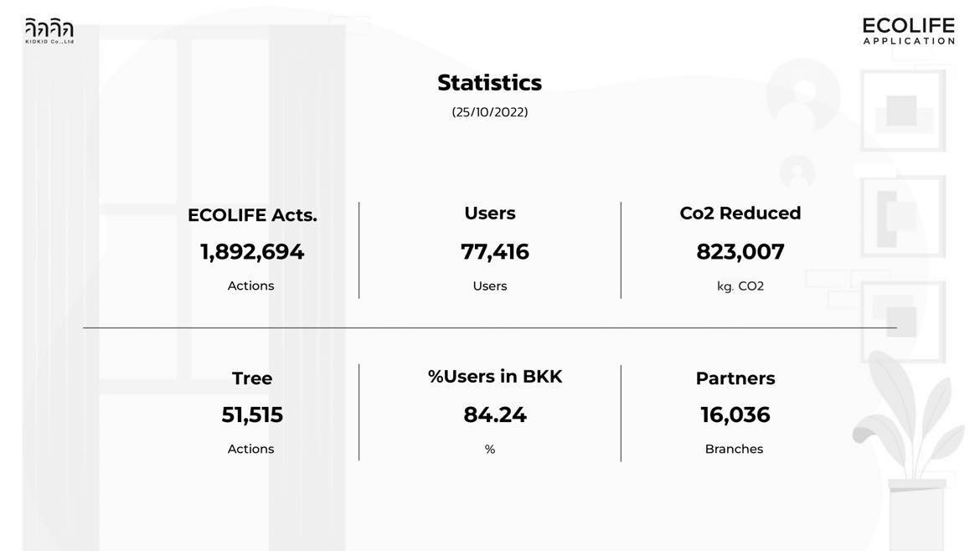The image size is (980, 551).
Task: Select the Co2 Reduced heading
Action: click(x=740, y=214)
